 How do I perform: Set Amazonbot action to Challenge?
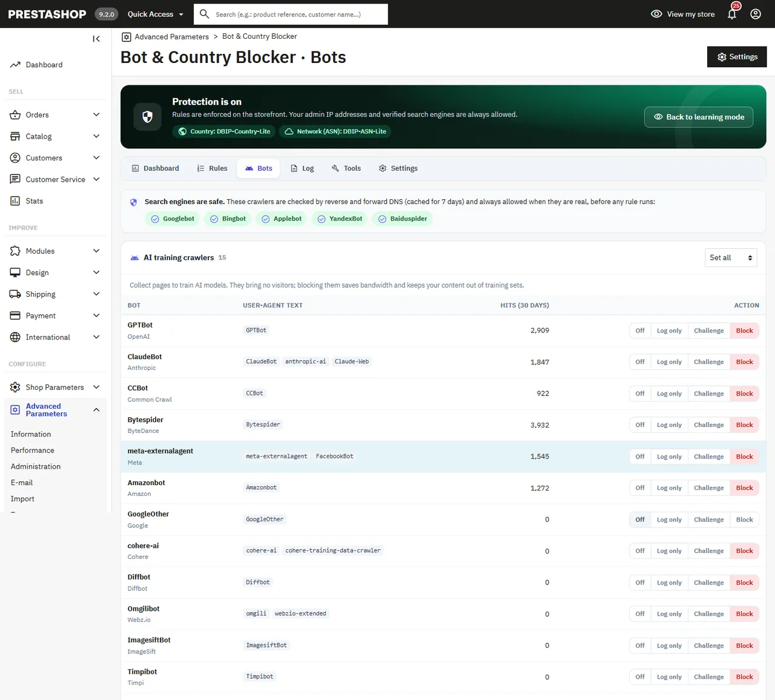[708, 488]
